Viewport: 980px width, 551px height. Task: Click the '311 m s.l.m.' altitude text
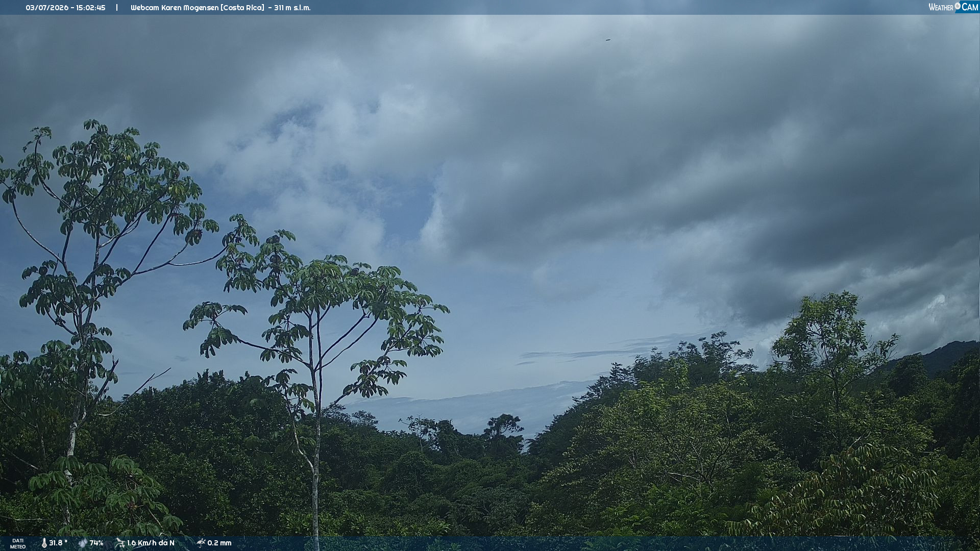tap(292, 8)
